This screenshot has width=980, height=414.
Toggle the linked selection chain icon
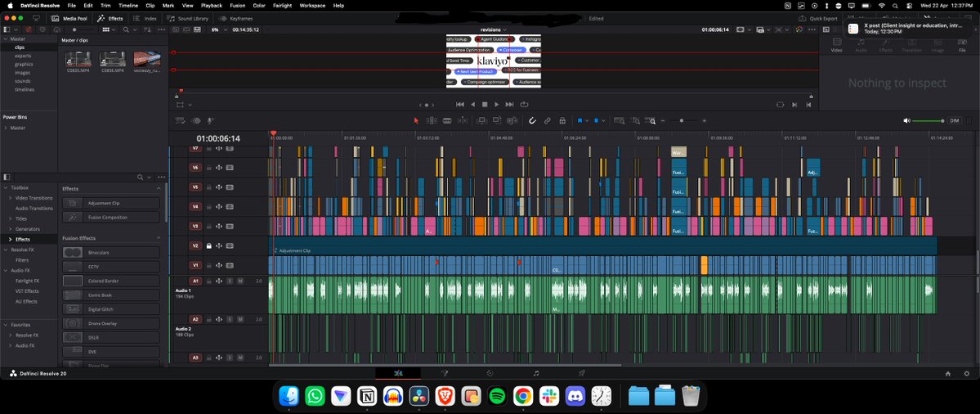point(548,121)
